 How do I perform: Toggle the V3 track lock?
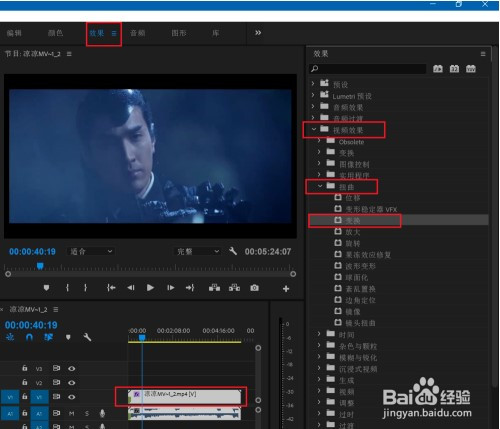pos(25,368)
